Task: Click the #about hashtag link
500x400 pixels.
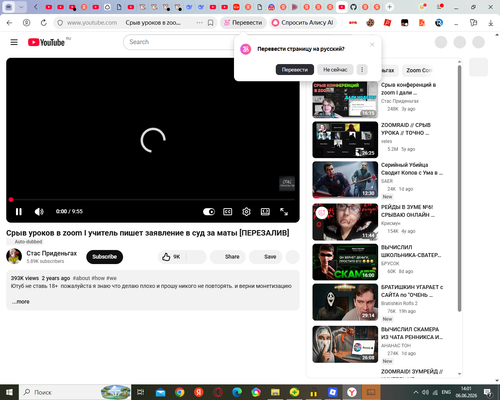Action: pyautogui.click(x=81, y=278)
